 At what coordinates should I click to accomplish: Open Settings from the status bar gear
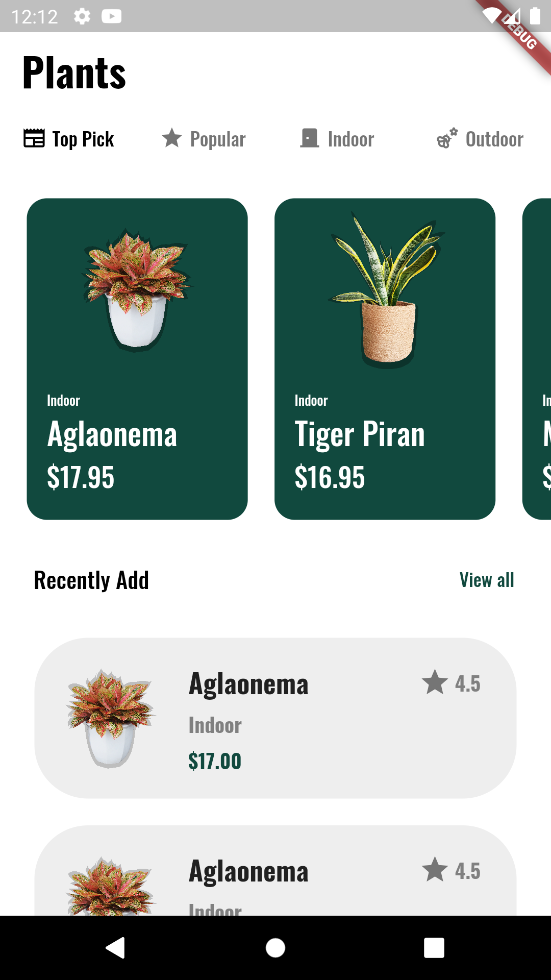[82, 16]
